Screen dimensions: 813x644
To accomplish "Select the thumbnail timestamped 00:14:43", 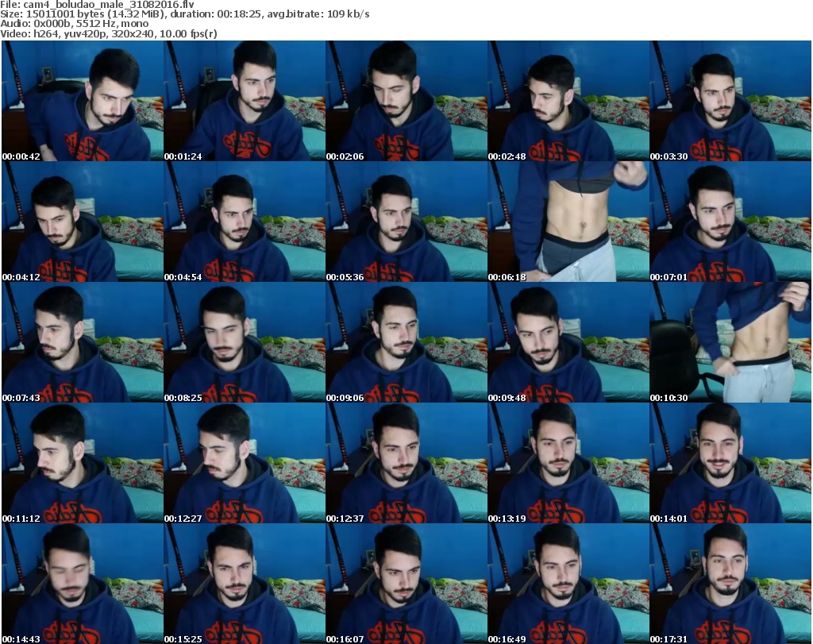I will coord(83,584).
